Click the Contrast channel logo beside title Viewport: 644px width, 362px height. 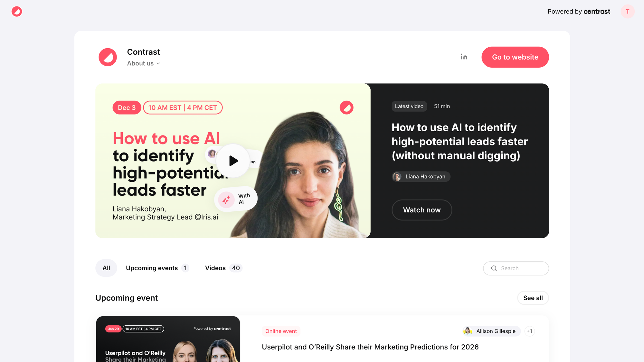pyautogui.click(x=108, y=57)
